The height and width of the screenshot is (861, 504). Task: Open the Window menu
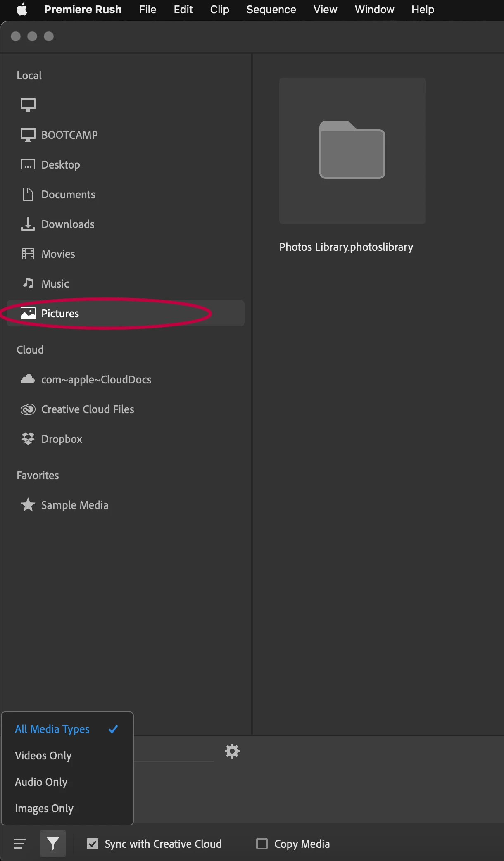pyautogui.click(x=374, y=10)
